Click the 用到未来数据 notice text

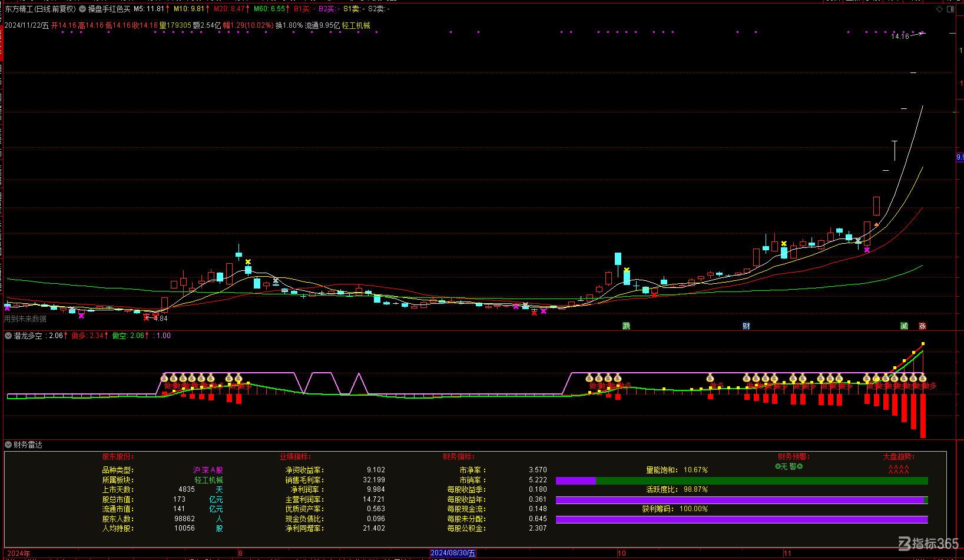click(25, 319)
